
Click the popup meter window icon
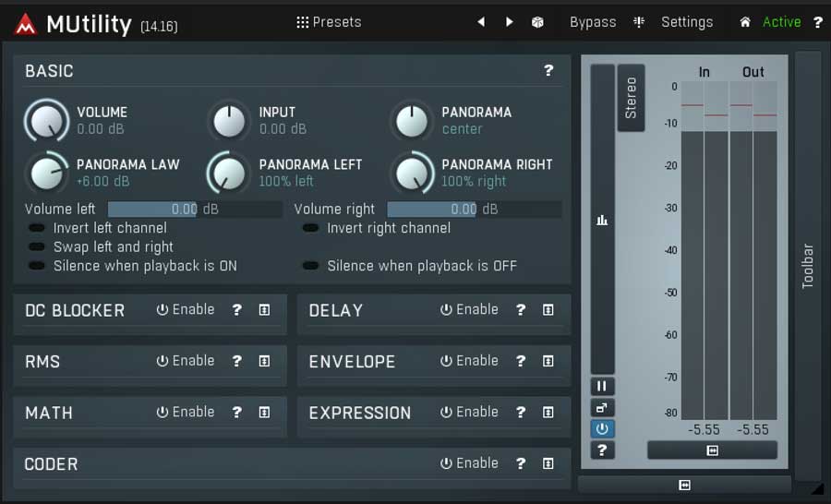point(602,408)
